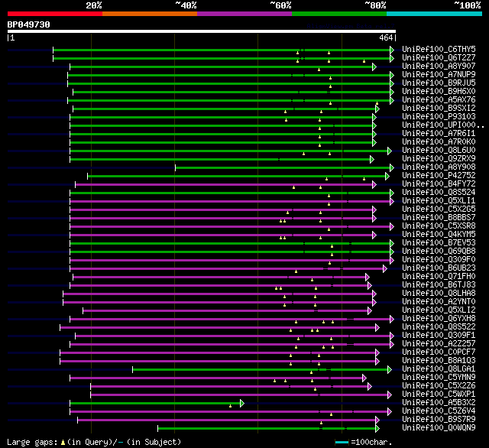Click the UniRef100_B8A1Q3 label

coord(439,361)
